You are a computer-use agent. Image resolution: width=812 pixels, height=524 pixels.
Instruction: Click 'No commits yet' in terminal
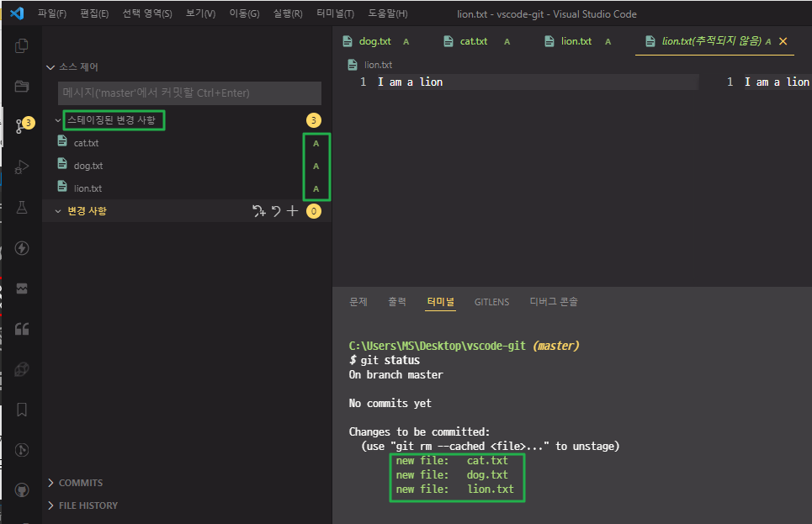[390, 403]
